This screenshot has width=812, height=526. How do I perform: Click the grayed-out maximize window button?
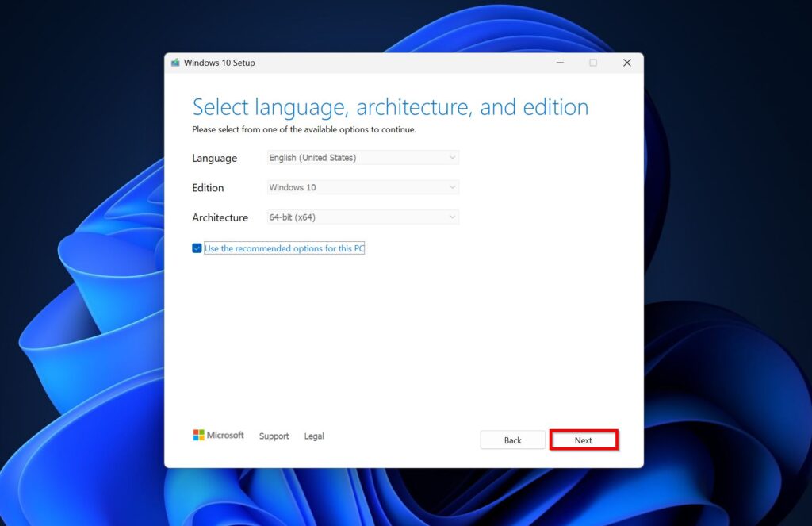pyautogui.click(x=593, y=63)
